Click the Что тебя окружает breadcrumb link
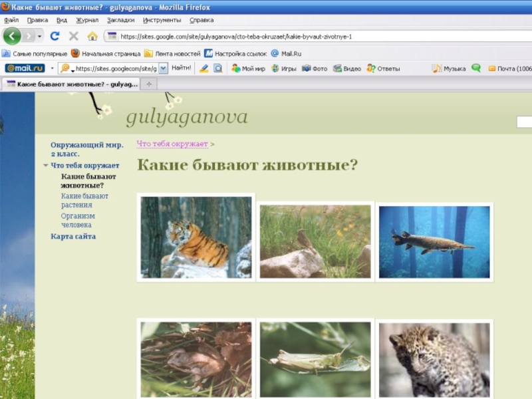Image resolution: width=532 pixels, height=399 pixels. pyautogui.click(x=172, y=144)
